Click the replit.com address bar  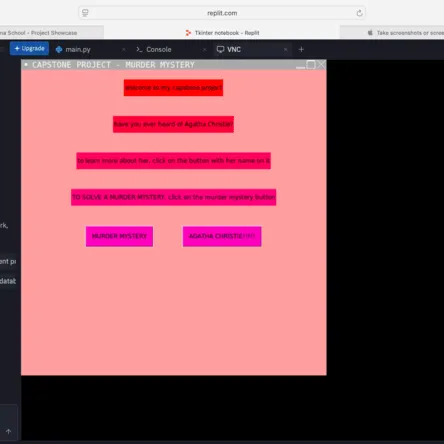pos(222,13)
